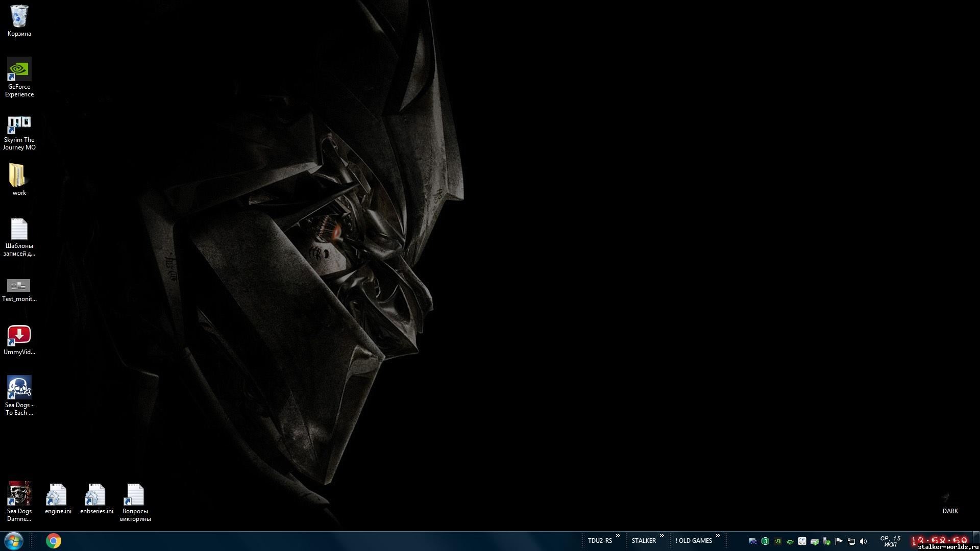Open the dark NVIDIA logo tray icon
The height and width of the screenshot is (551, 980).
point(777,541)
